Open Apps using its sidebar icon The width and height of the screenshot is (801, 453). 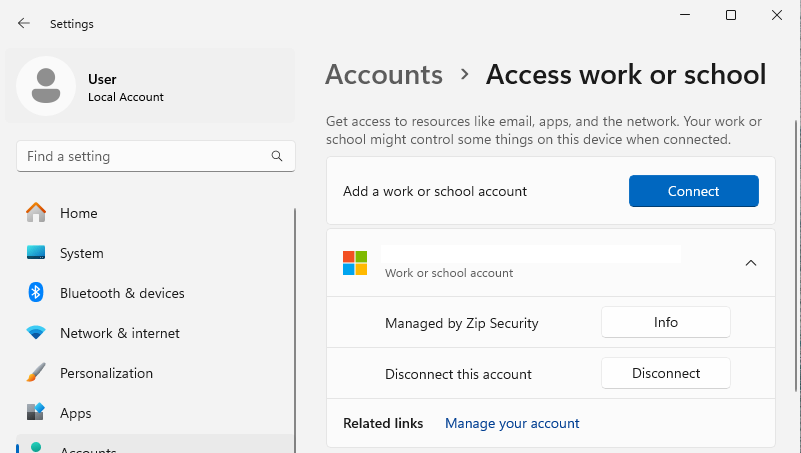pyautogui.click(x=36, y=413)
